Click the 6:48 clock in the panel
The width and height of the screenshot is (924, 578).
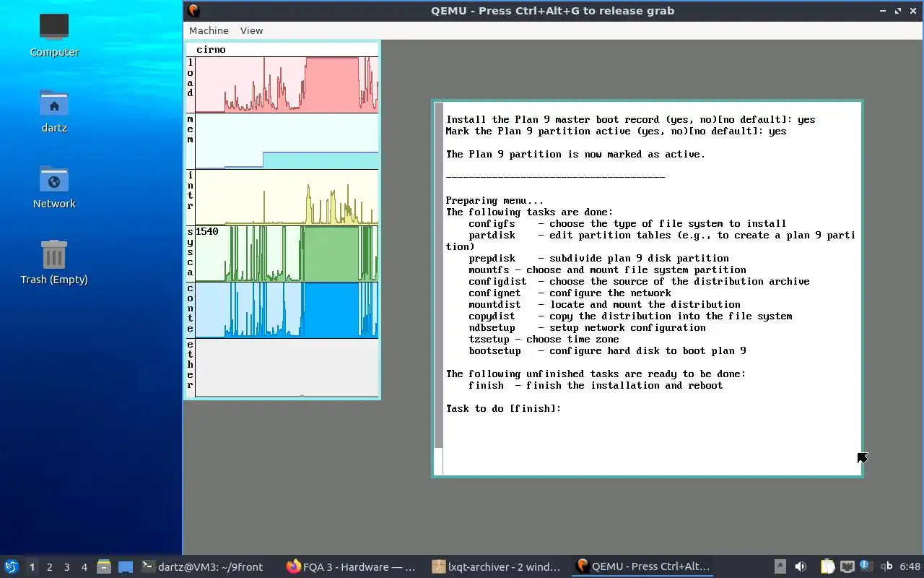tap(910, 566)
